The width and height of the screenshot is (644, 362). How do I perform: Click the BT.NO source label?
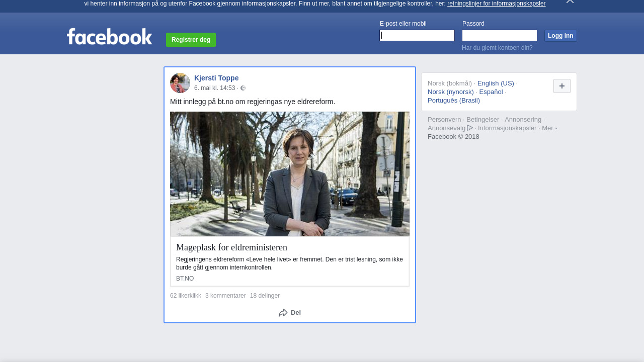[185, 279]
